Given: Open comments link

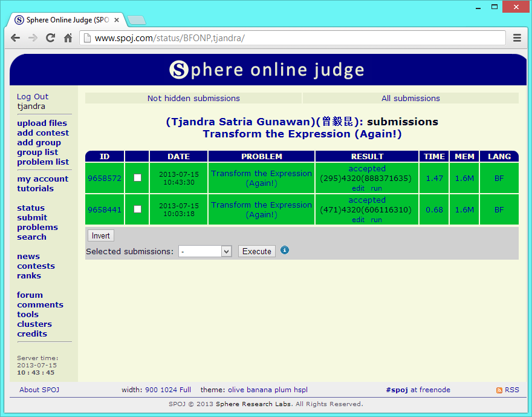Looking at the screenshot, I should coord(40,304).
